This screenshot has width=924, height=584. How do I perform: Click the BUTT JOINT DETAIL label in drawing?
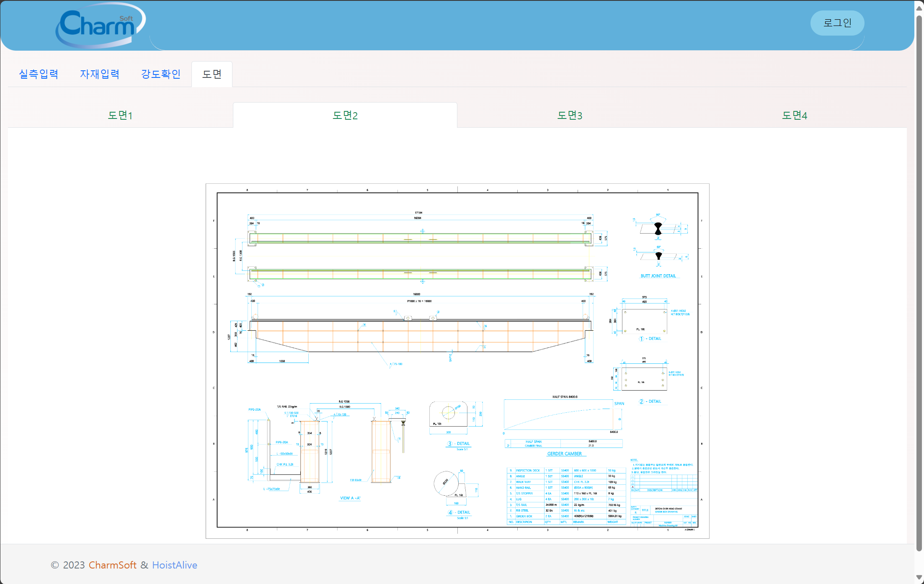tap(658, 276)
